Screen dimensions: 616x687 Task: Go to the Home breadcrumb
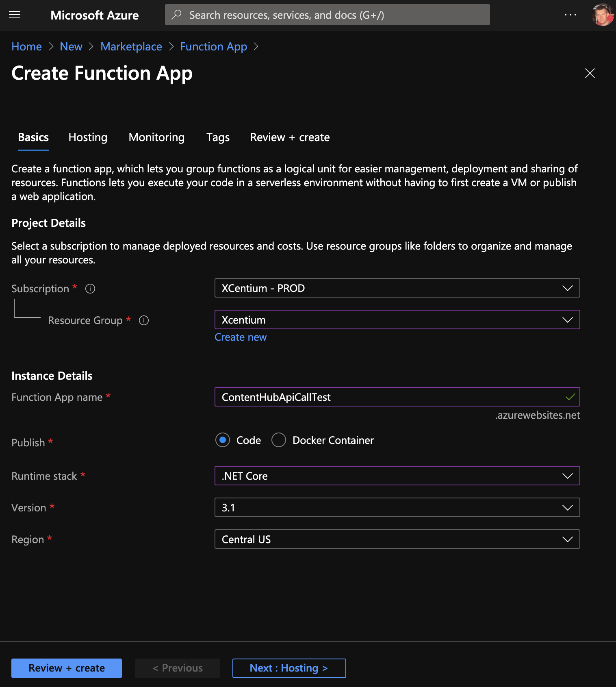pos(26,47)
